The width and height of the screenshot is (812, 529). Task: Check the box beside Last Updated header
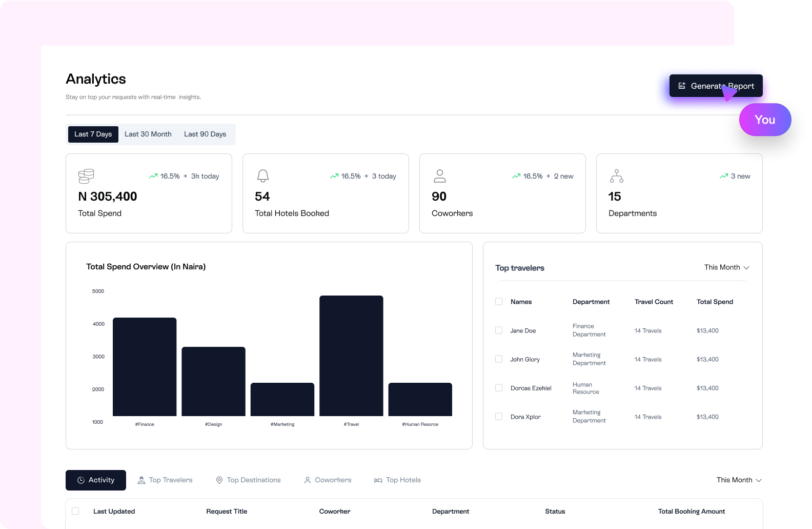point(75,511)
